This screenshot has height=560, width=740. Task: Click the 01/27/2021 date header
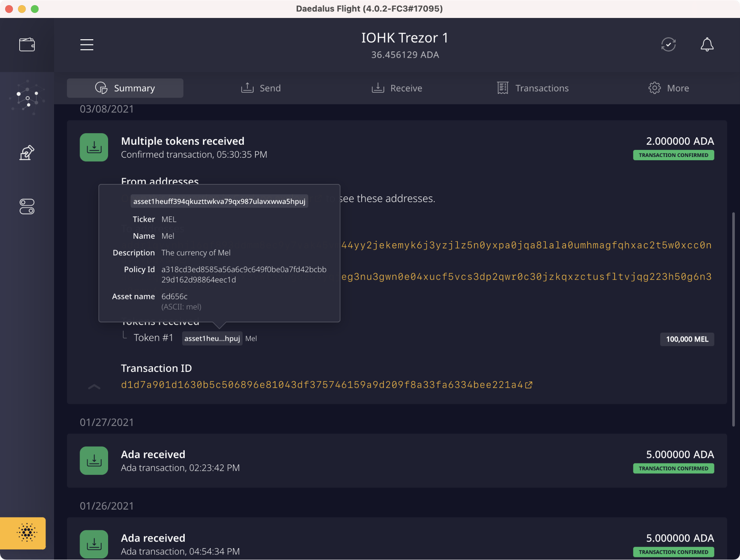[x=107, y=422]
